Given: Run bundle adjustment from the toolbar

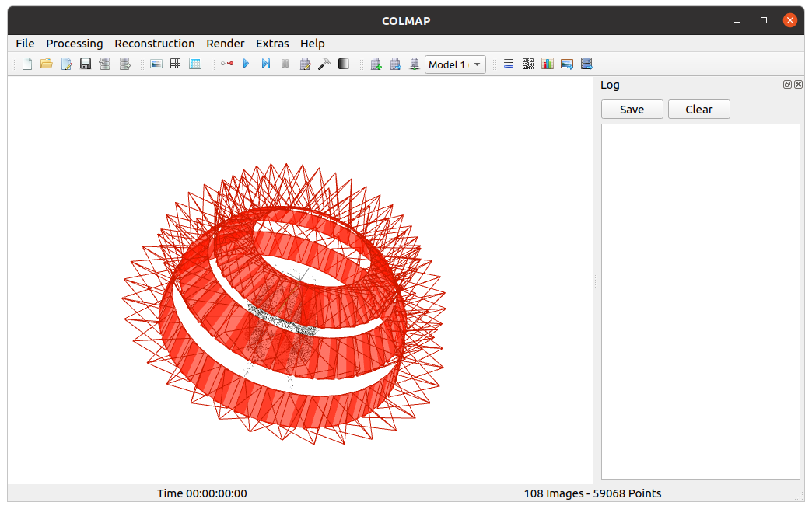Looking at the screenshot, I should (x=305, y=64).
